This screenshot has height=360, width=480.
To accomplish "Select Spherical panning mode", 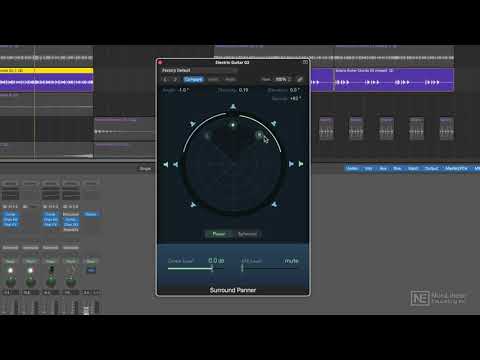I will [247, 234].
